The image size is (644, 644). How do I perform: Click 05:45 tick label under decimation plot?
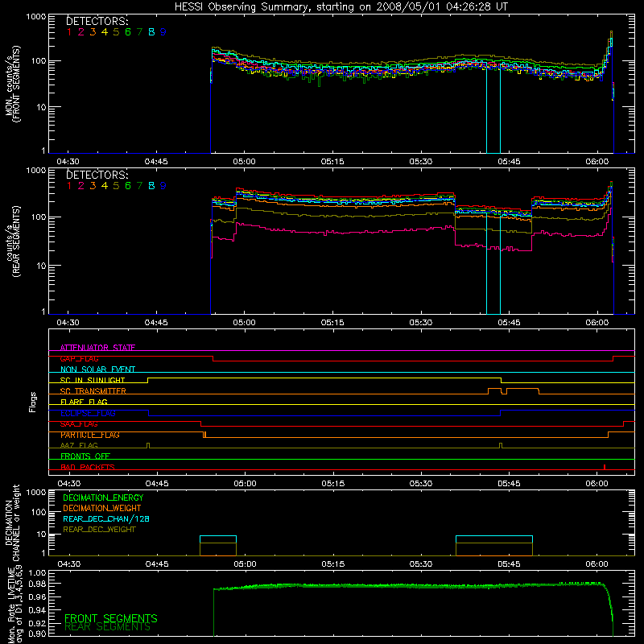510,564
